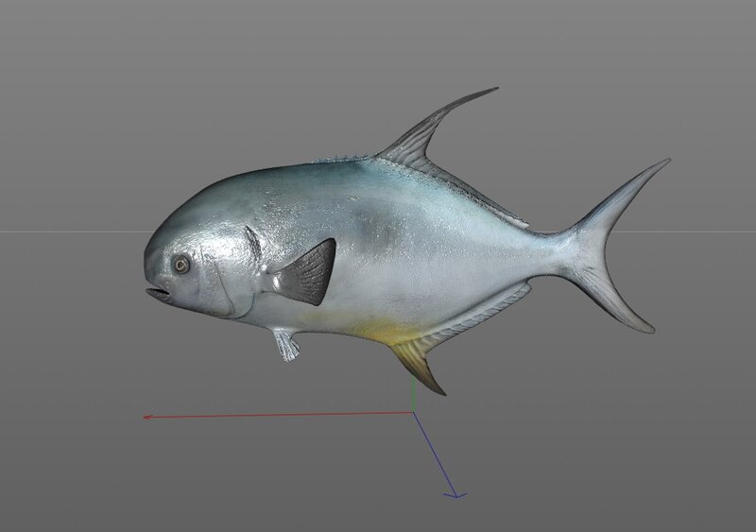
Task: Click the middle of the blue axis line
Action: tap(434, 454)
